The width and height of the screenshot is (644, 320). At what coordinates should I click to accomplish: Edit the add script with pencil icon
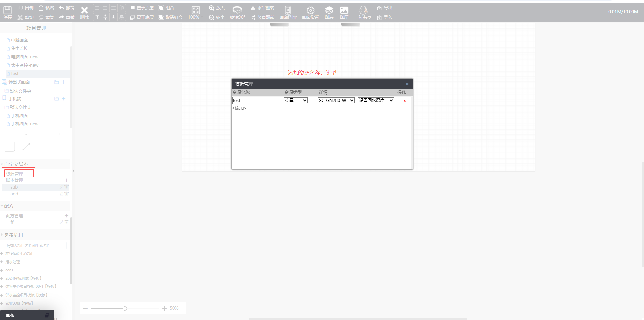(61, 194)
